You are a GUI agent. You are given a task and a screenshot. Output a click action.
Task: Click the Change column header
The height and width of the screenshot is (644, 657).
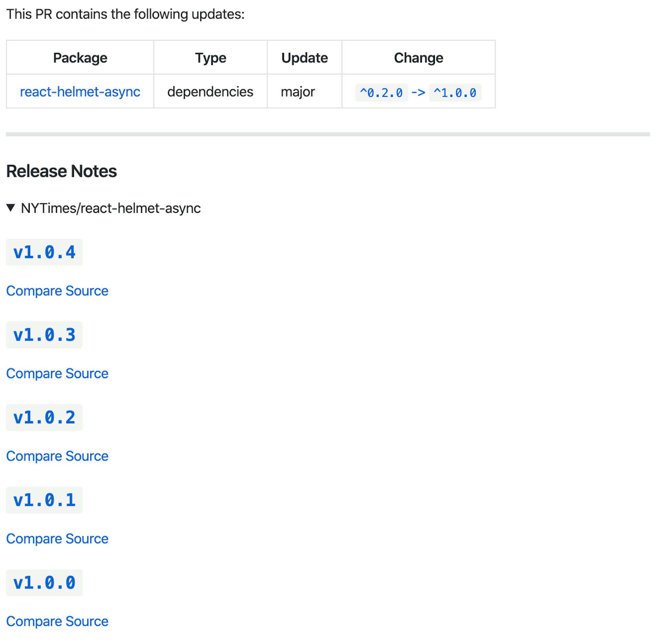coord(418,58)
